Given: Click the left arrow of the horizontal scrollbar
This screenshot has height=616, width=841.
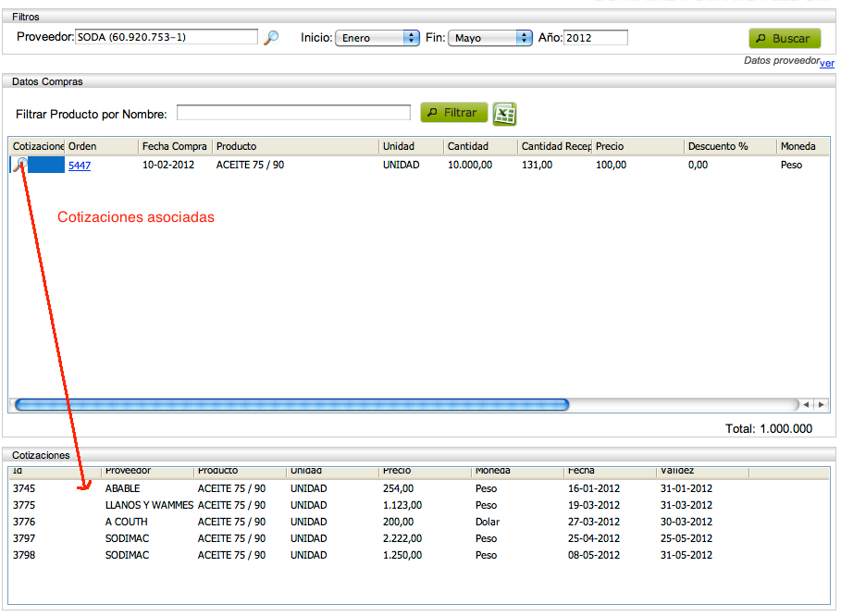Looking at the screenshot, I should 806,404.
